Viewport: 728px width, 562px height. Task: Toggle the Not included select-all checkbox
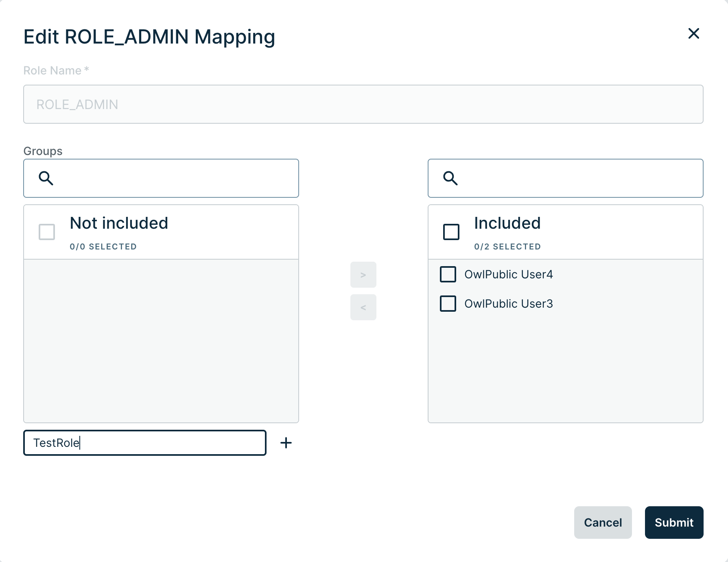[47, 232]
